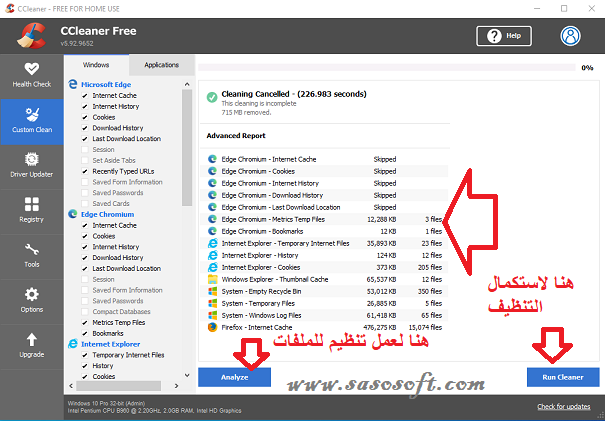Image resolution: width=605 pixels, height=421 pixels.
Task: Click the Firefox icon beside Firefox - Internet Cache
Action: [x=213, y=327]
